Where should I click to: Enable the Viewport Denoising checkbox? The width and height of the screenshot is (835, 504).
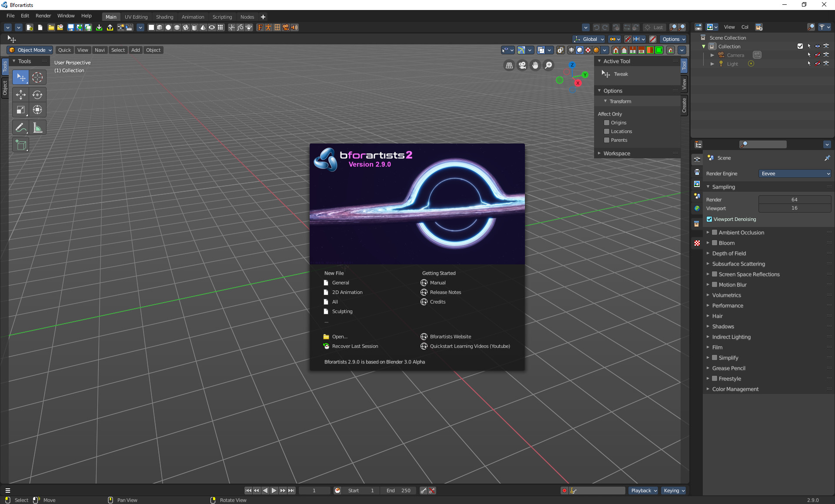710,219
